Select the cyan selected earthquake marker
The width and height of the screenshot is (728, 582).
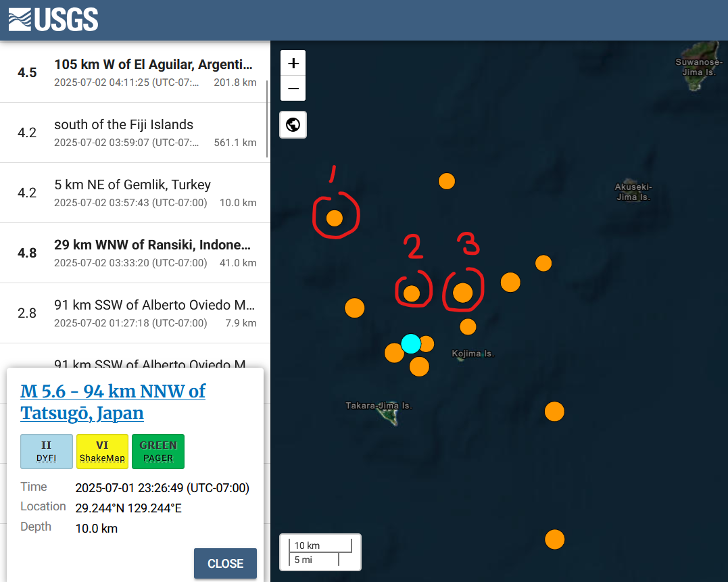[411, 344]
